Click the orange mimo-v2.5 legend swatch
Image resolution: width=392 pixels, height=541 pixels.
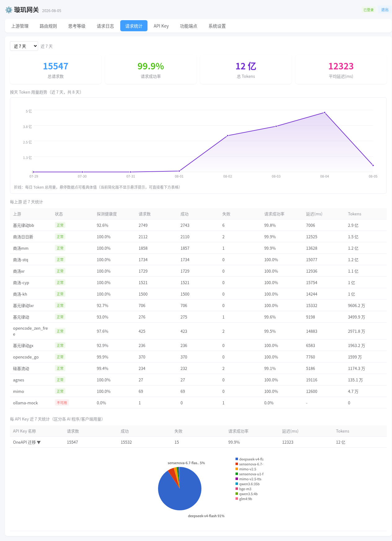(x=237, y=469)
